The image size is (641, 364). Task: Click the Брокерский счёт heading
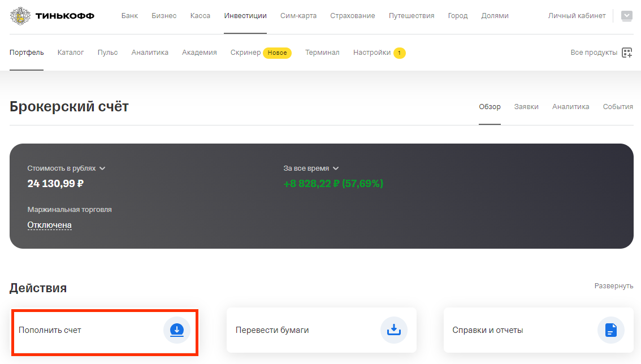click(69, 106)
